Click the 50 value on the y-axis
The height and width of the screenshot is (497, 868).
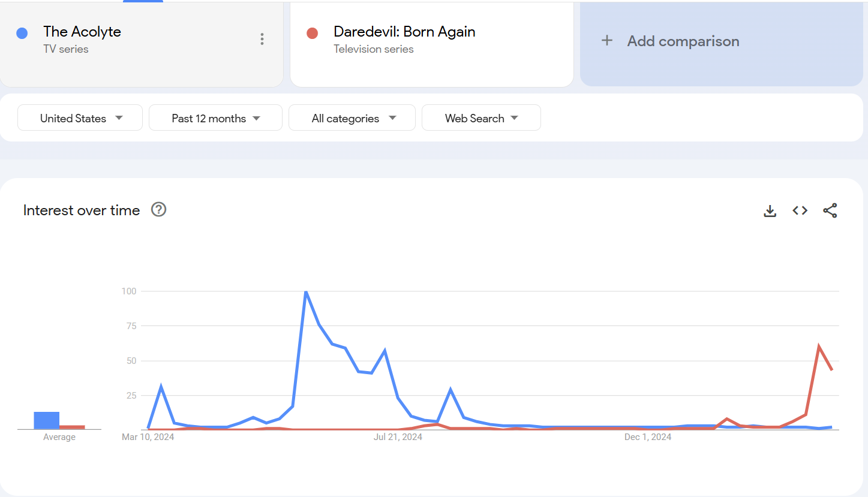131,361
